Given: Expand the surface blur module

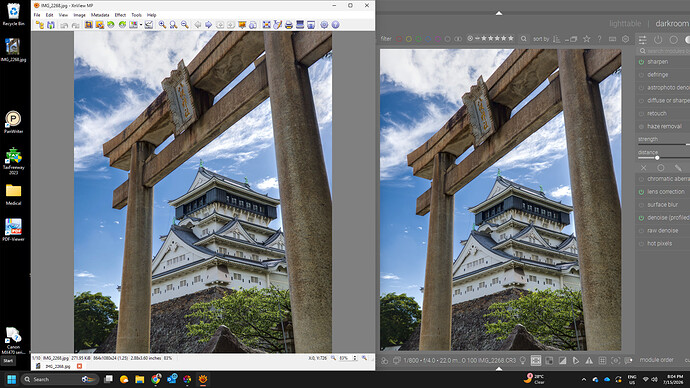Looking at the screenshot, I should [663, 205].
